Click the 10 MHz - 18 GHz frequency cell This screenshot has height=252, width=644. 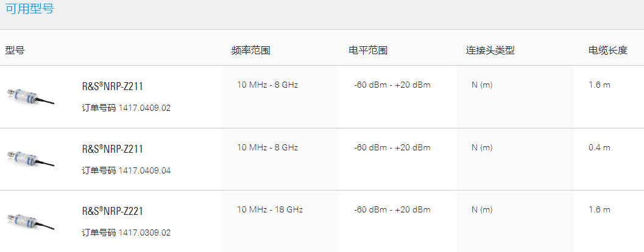pyautogui.click(x=270, y=210)
